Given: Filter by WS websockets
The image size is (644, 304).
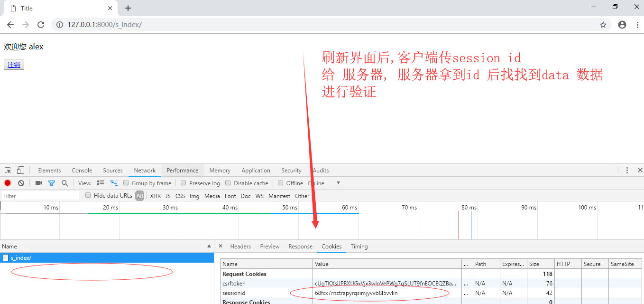Looking at the screenshot, I should [259, 196].
